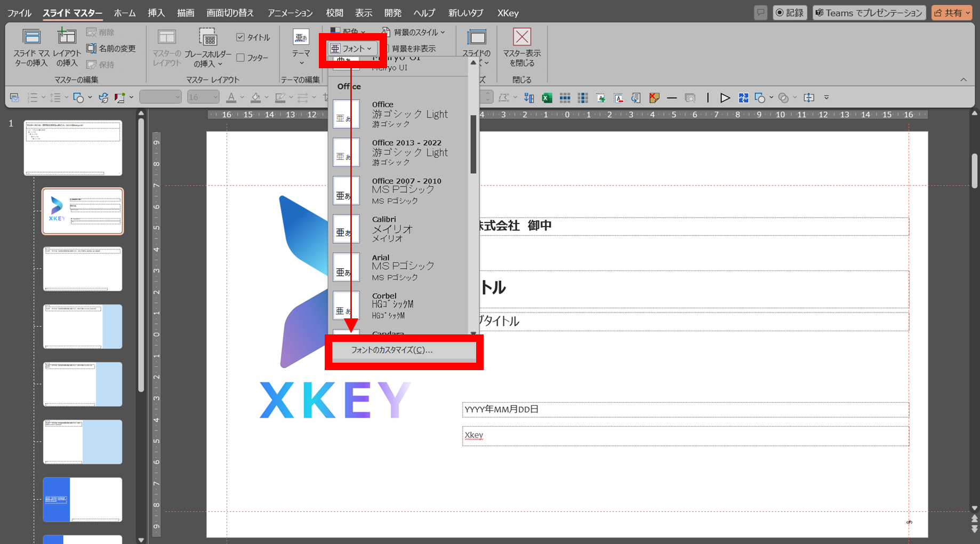Click the envelope icon at toolbar start
980x544 pixels.
click(14, 98)
